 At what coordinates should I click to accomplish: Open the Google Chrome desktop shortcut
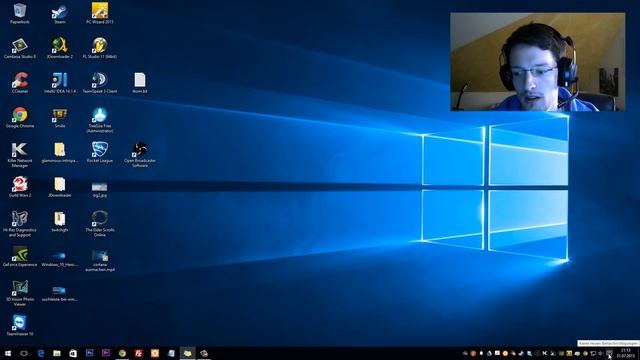coord(20,118)
